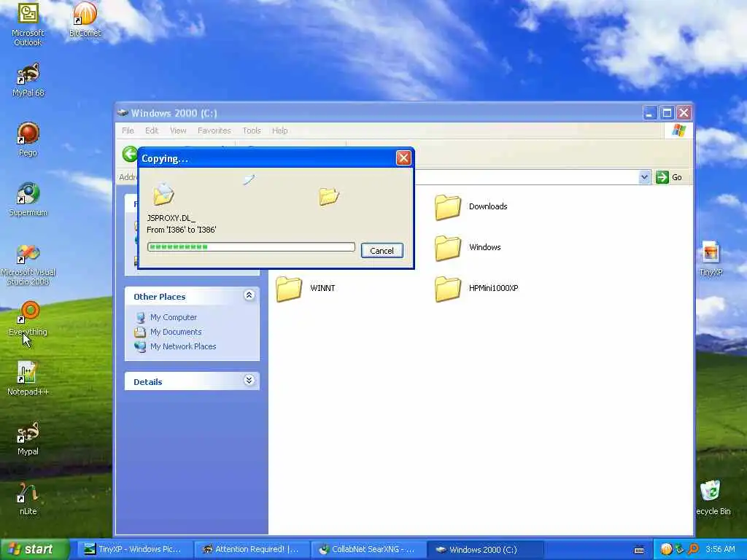The image size is (747, 560).
Task: Launch BitComet from the desktop
Action: (85, 20)
